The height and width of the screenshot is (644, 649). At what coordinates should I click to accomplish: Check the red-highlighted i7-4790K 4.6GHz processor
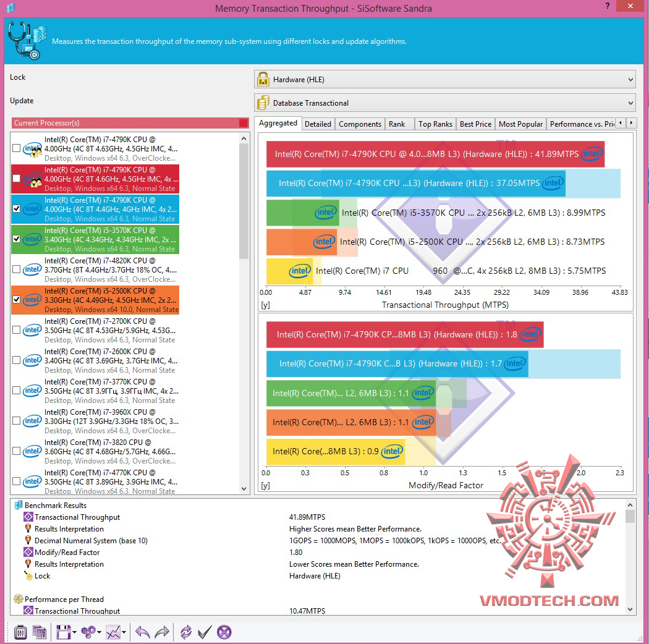click(x=16, y=179)
